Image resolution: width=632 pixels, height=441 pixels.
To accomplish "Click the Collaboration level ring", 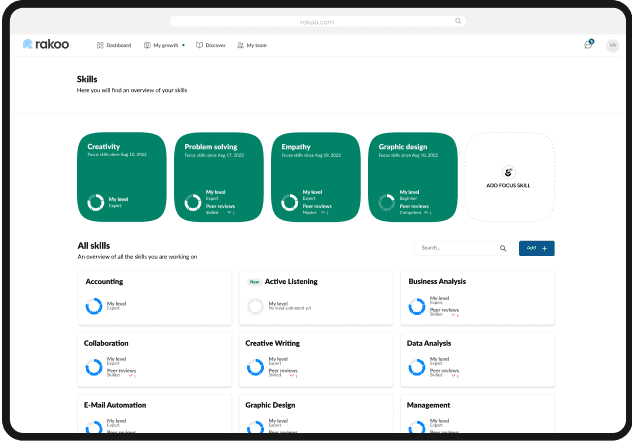I will point(94,367).
